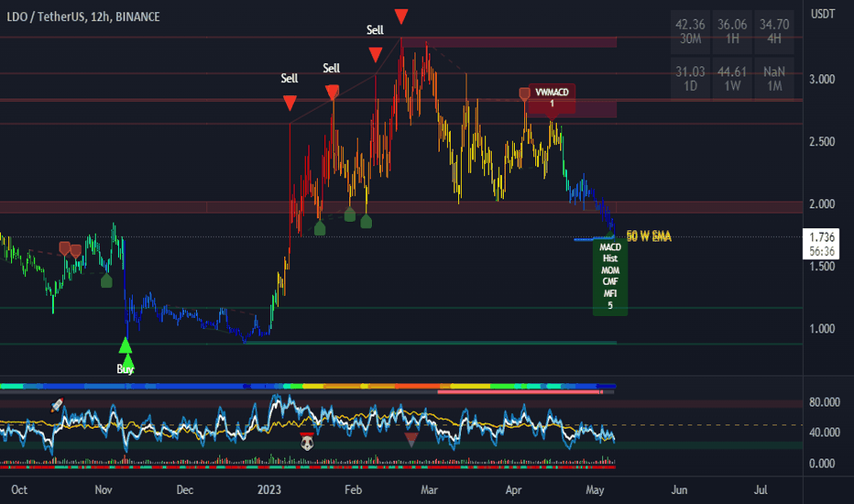Click the 30M RSI cell showing 42.36
The width and height of the screenshot is (854, 504).
point(690,31)
